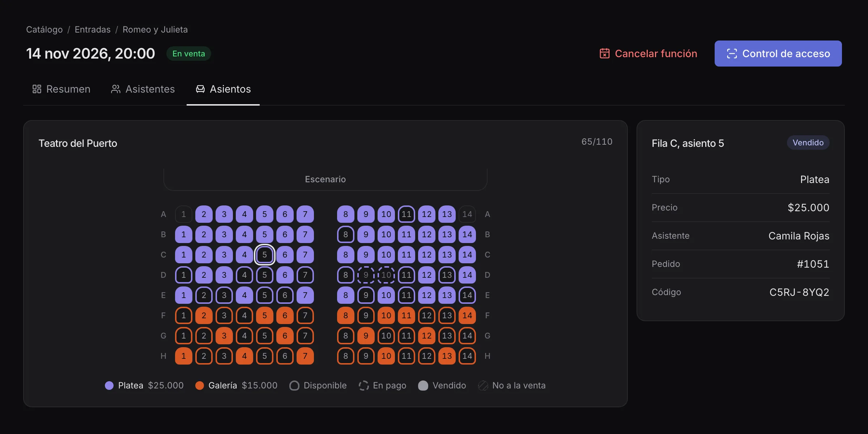Open the Asistentes tab
Viewport: 868px width, 434px height.
click(143, 89)
